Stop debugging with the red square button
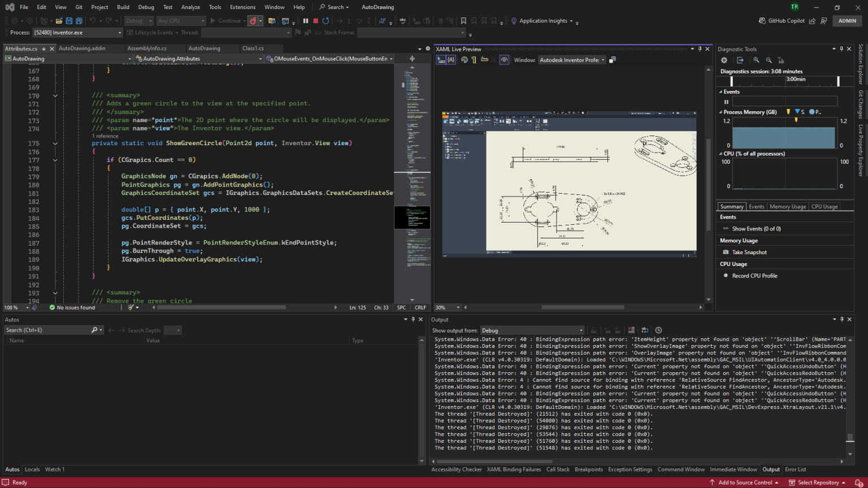 click(315, 21)
